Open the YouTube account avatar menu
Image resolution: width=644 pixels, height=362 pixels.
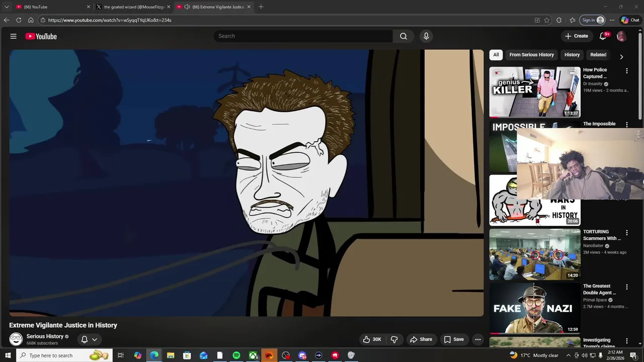coord(622,36)
